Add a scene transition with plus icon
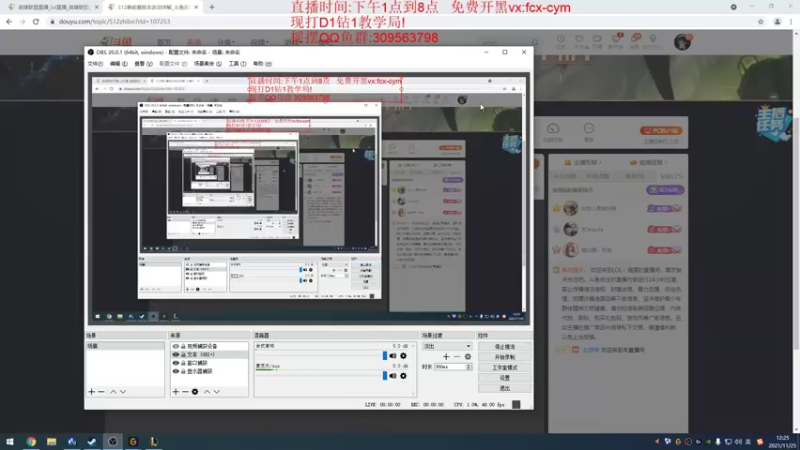The image size is (800, 450). pyautogui.click(x=446, y=357)
